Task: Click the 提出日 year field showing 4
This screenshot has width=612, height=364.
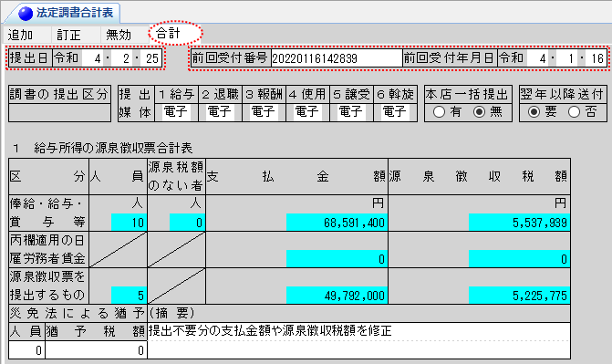Action: [93, 58]
